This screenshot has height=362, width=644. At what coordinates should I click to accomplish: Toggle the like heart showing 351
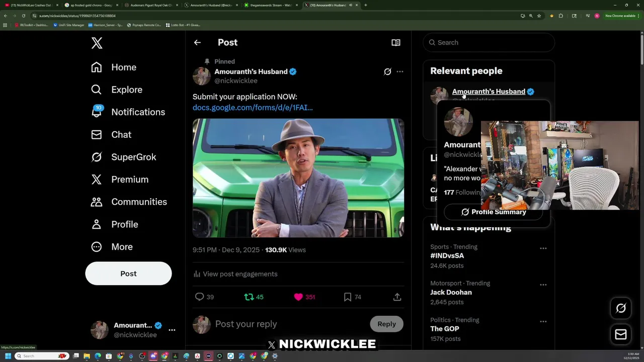click(x=304, y=297)
